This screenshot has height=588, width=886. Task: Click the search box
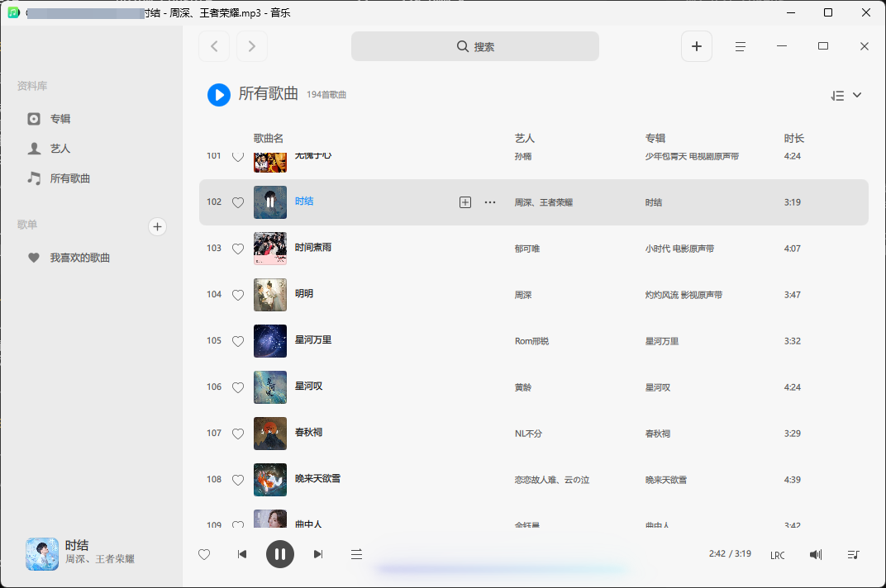474,46
